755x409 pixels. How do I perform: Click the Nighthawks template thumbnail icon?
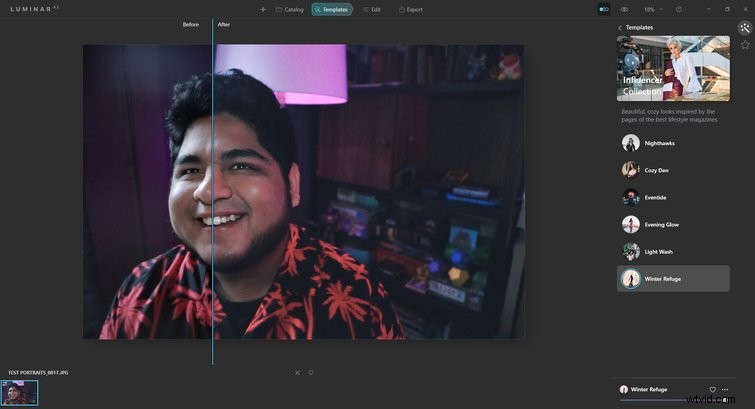coord(630,143)
